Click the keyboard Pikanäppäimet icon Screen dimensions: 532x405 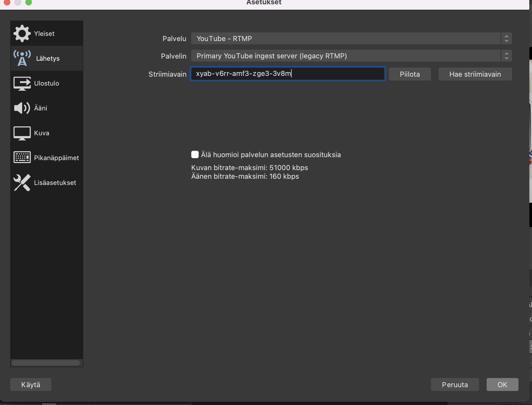(22, 158)
